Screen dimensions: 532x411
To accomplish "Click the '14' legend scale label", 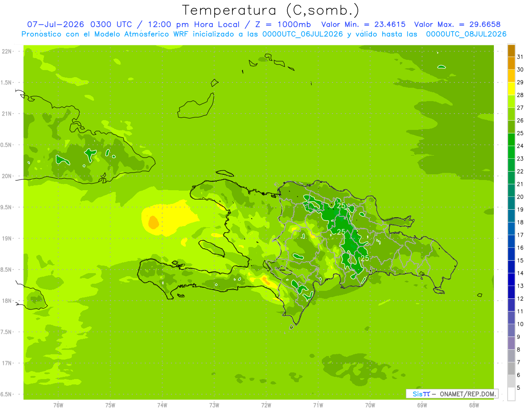I will tap(520, 273).
